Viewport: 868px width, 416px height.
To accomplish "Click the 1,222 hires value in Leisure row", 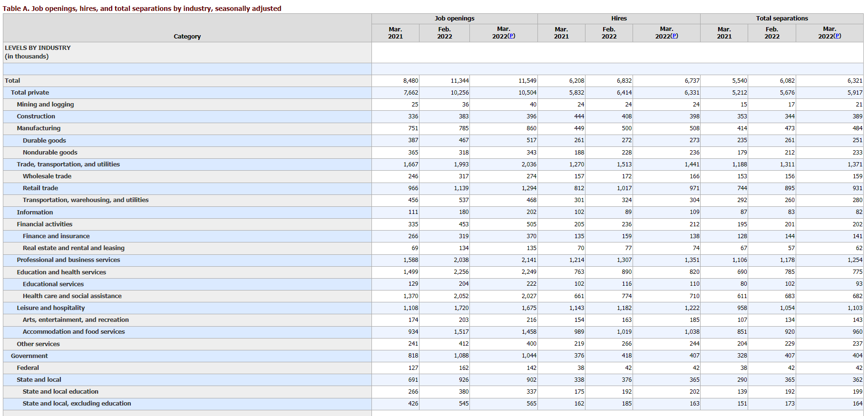I will click(x=692, y=308).
